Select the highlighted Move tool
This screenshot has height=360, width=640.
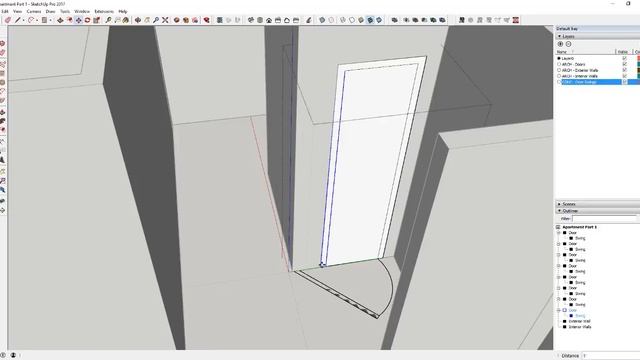point(78,20)
